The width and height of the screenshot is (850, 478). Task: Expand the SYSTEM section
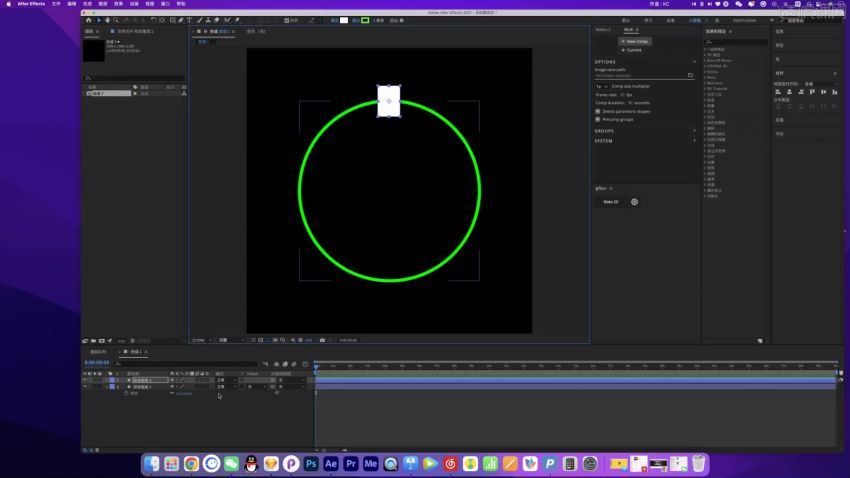[694, 140]
